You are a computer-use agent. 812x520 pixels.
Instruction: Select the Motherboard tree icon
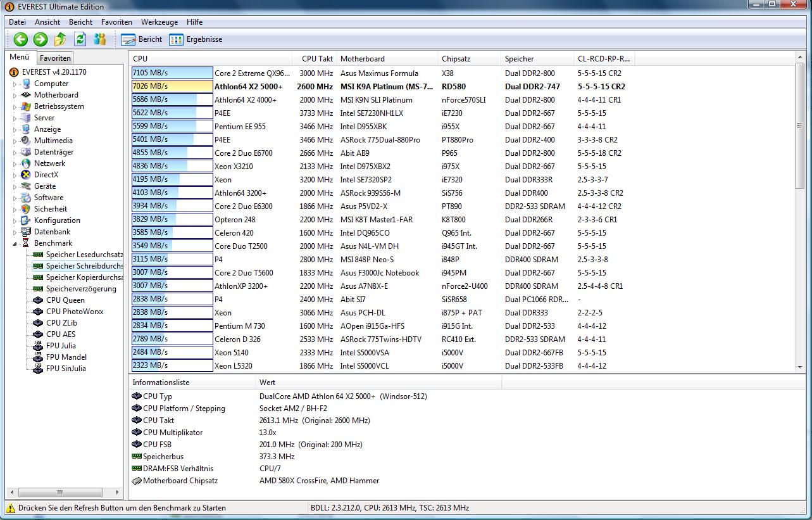[26, 95]
